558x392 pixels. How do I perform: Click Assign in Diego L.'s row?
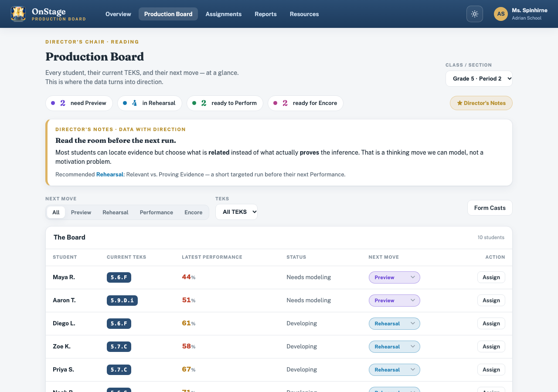tap(491, 324)
